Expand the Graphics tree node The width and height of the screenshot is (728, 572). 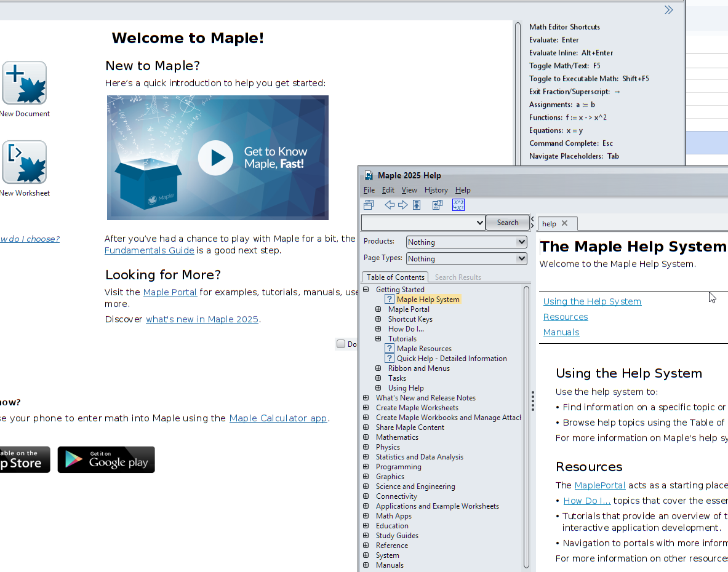click(366, 476)
